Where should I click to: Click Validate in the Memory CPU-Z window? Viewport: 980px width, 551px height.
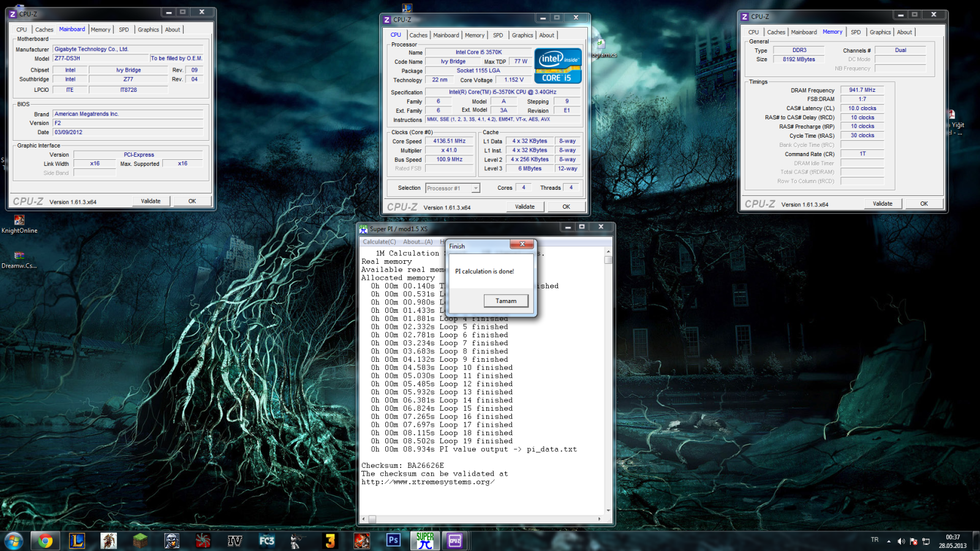pos(883,203)
